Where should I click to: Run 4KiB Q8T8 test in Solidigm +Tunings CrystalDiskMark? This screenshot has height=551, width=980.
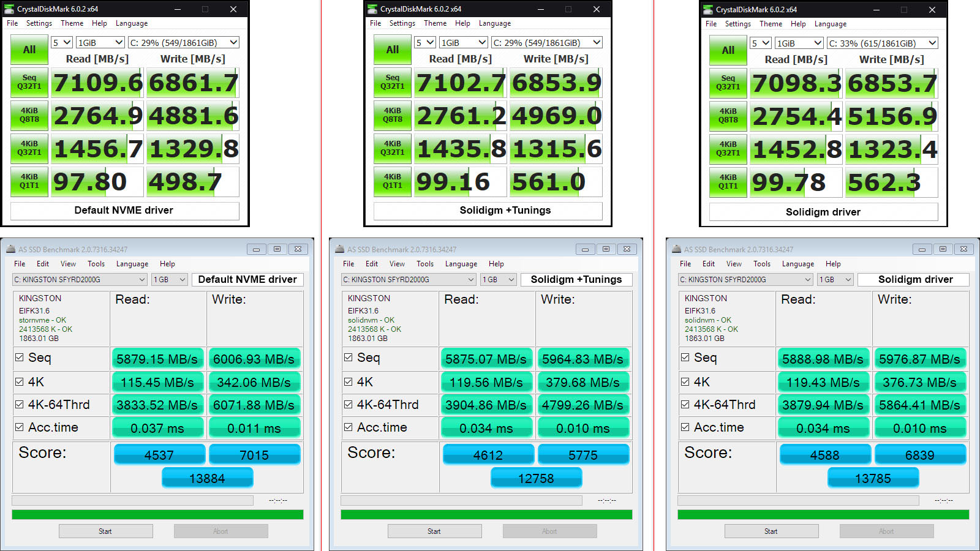393,116
